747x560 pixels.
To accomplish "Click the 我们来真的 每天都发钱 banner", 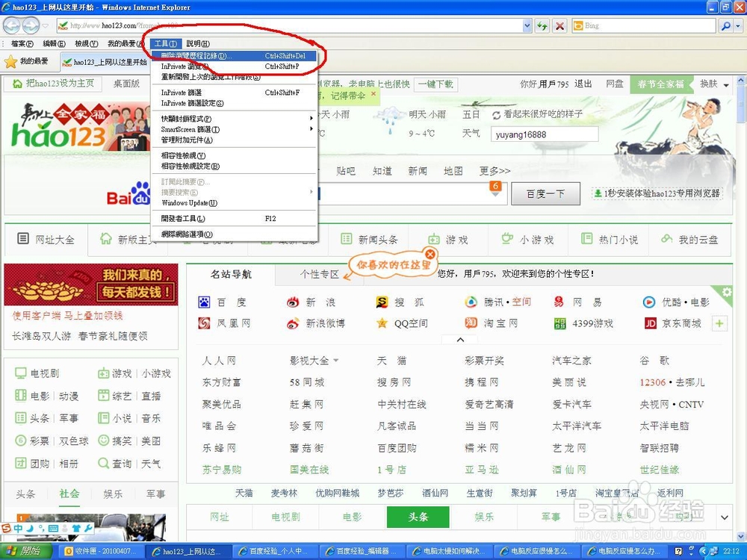I will pyautogui.click(x=91, y=284).
